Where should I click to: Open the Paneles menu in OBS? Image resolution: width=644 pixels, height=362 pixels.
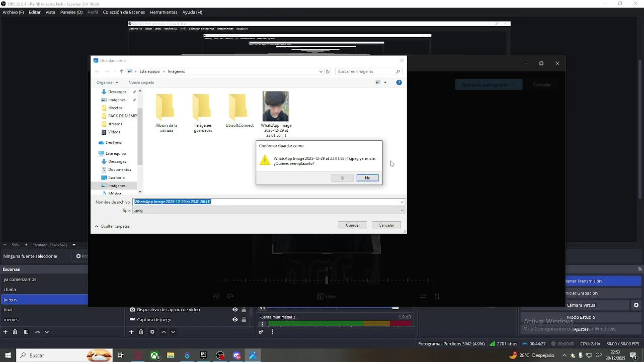71,12
